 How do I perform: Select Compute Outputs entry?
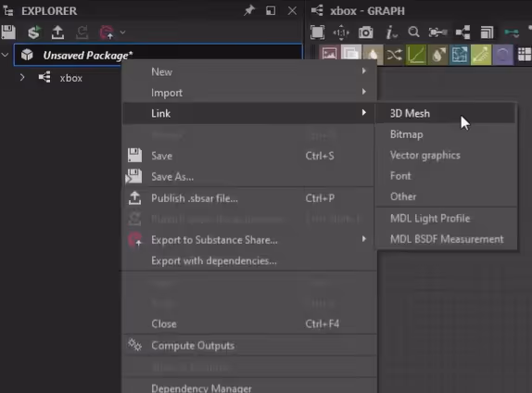249,346
